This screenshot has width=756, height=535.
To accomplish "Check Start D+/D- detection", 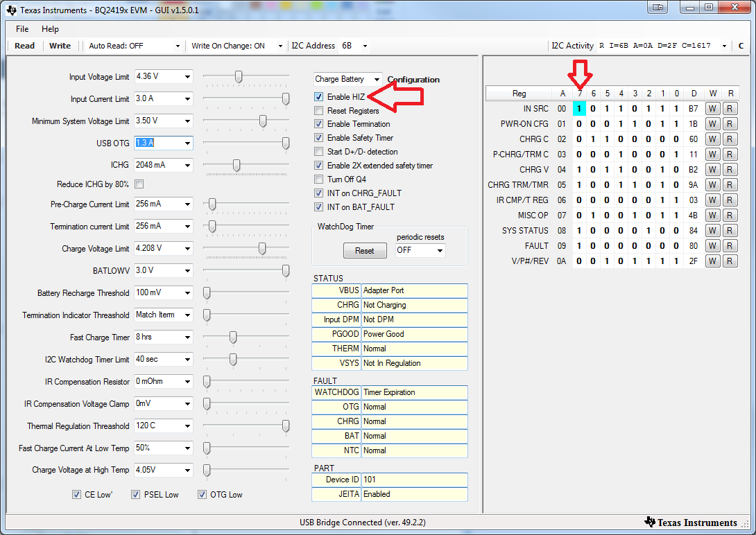I will click(x=318, y=152).
